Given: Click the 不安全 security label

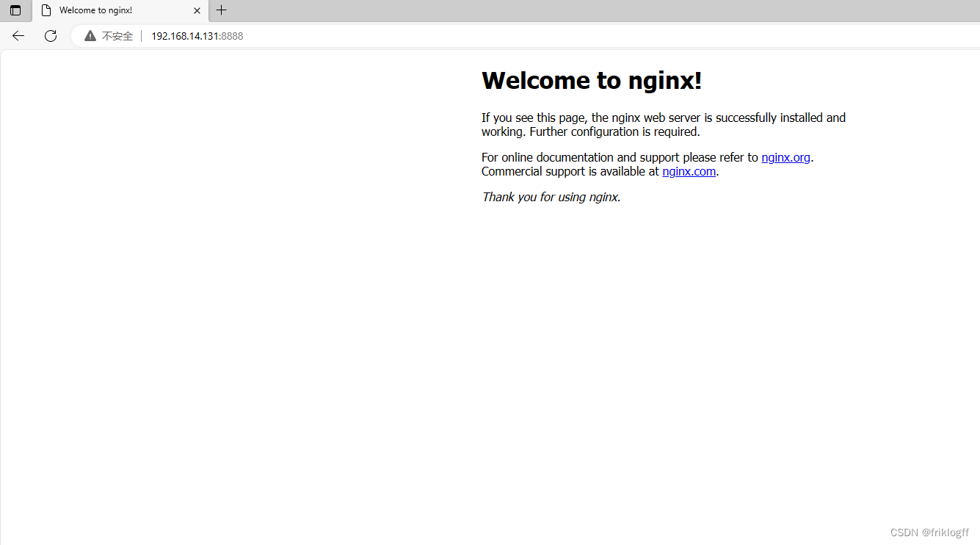Looking at the screenshot, I should [117, 36].
